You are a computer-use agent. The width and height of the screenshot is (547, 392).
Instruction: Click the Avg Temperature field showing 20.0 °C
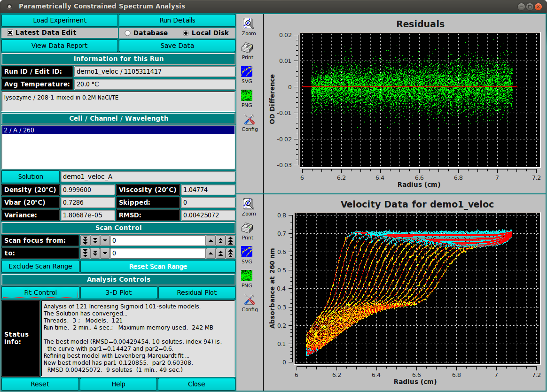coord(155,84)
